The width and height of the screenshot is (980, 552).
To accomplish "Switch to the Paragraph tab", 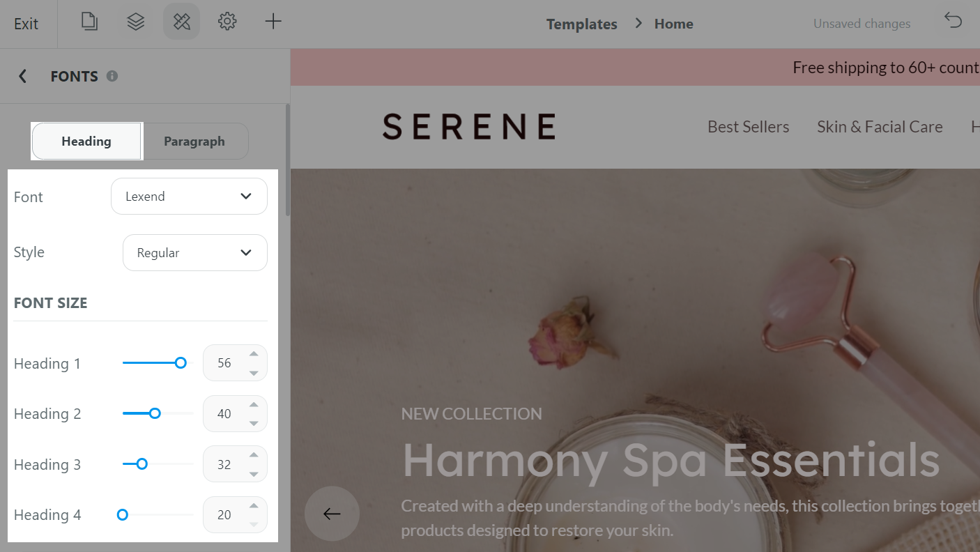I will (x=194, y=141).
